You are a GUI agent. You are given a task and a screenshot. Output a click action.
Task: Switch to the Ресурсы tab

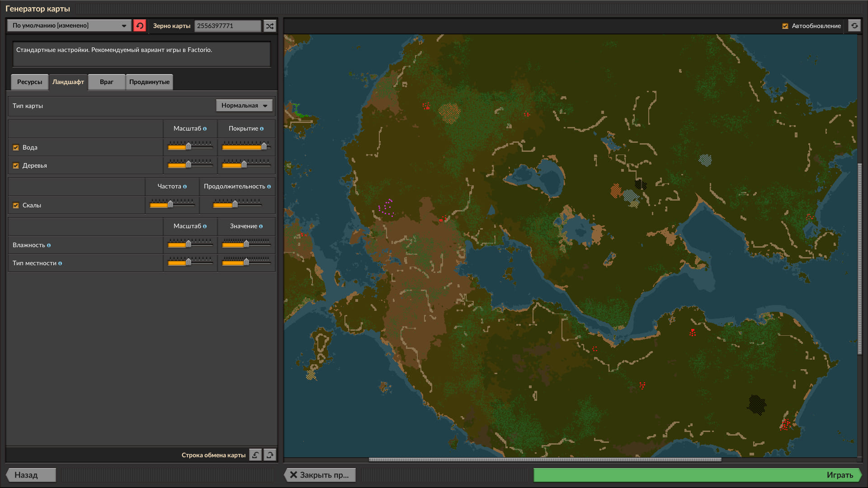(x=29, y=82)
